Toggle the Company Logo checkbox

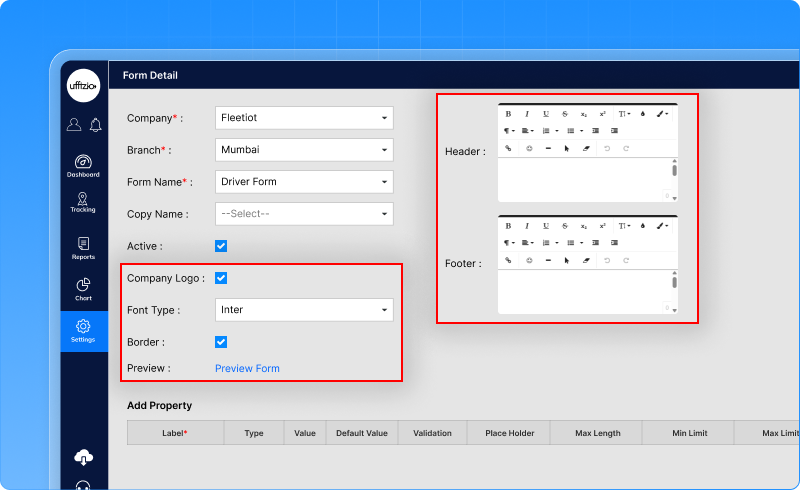pos(221,278)
